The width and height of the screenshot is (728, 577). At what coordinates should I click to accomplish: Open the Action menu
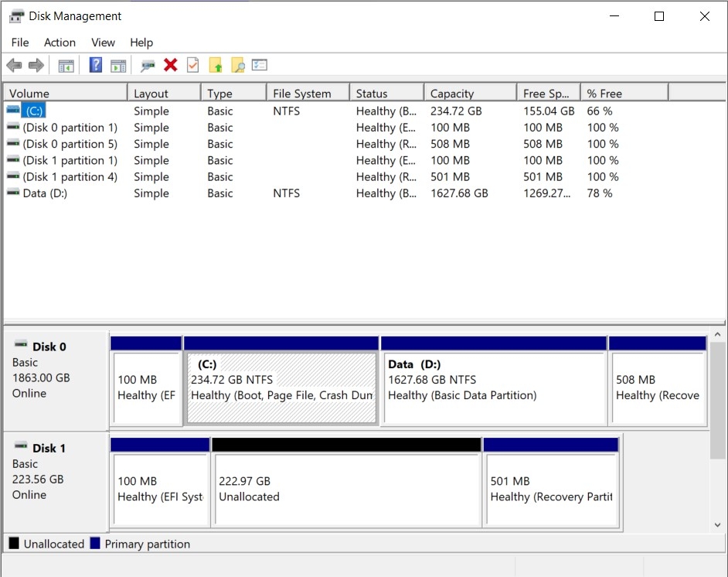click(60, 43)
